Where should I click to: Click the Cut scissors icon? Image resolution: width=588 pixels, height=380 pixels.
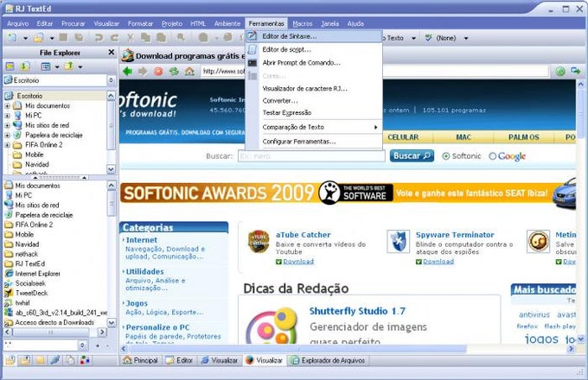point(130,37)
